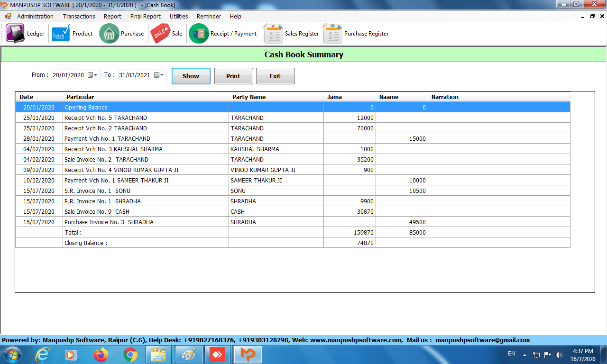The width and height of the screenshot is (607, 364).
Task: Click the Particular column header
Action: pyautogui.click(x=146, y=97)
